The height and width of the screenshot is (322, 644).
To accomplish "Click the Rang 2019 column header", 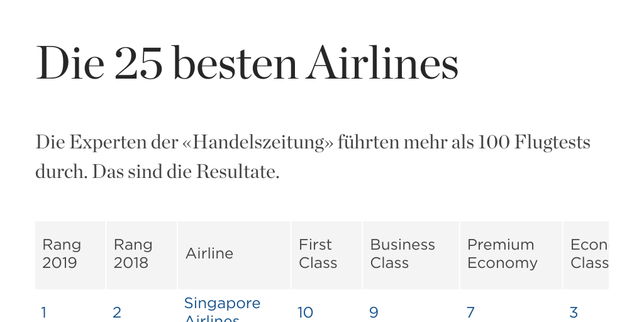I will 62,253.
